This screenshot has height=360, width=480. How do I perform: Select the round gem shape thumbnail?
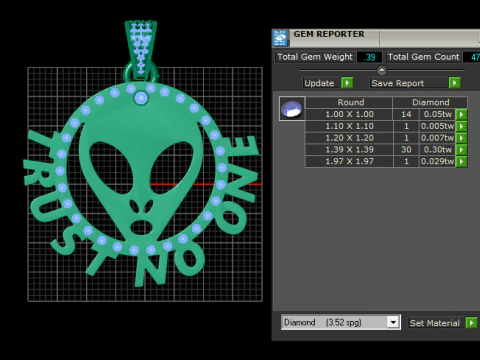pos(292,109)
